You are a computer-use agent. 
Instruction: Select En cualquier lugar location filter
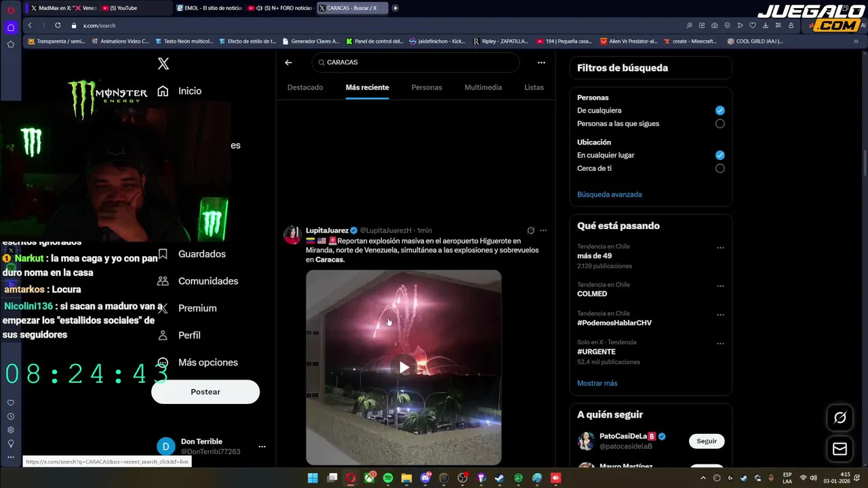pos(720,155)
